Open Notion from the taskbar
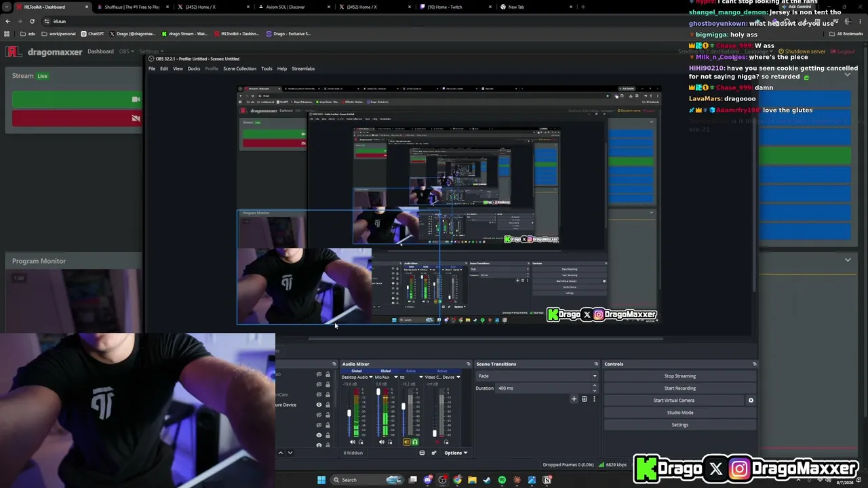The width and height of the screenshot is (868, 488). pos(547,480)
